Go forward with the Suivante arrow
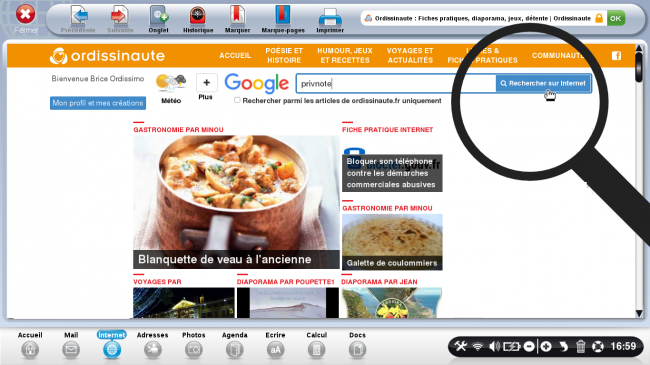This screenshot has height=365, width=650. coord(120,19)
